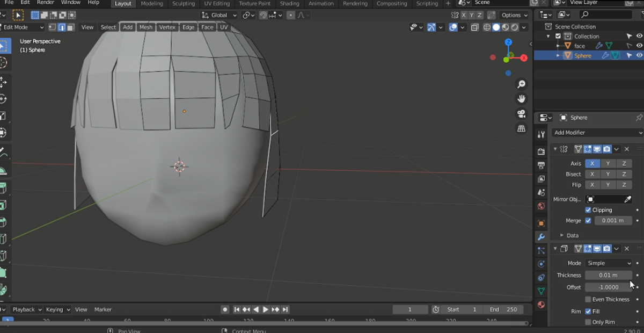The height and width of the screenshot is (333, 644).
Task: Open Modifier Properties wrench tab
Action: tap(541, 237)
